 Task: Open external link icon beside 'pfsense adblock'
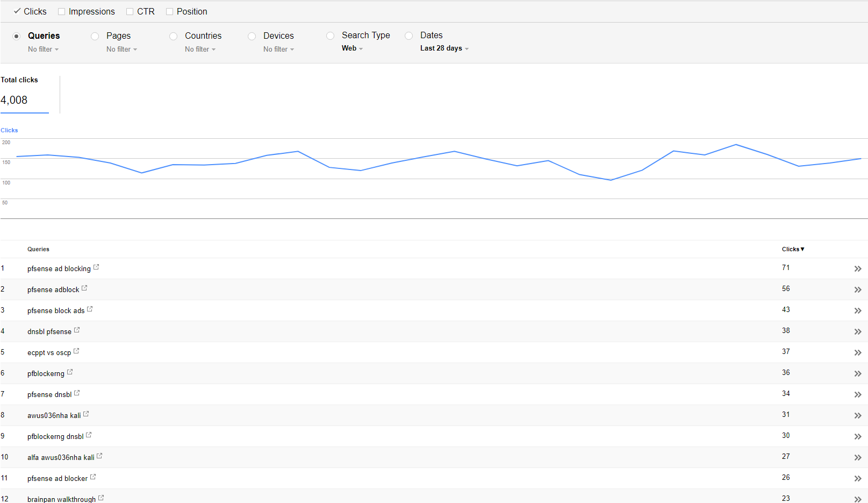click(x=84, y=288)
